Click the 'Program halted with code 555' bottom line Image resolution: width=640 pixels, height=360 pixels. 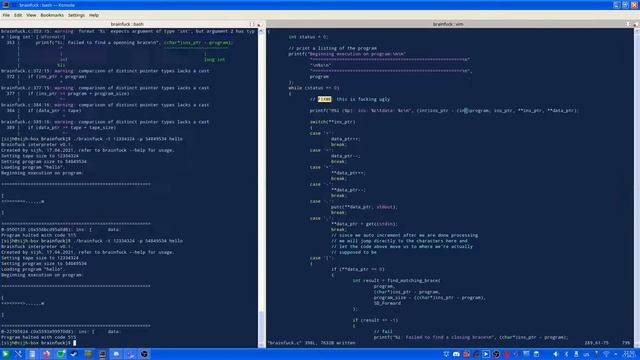click(38, 337)
